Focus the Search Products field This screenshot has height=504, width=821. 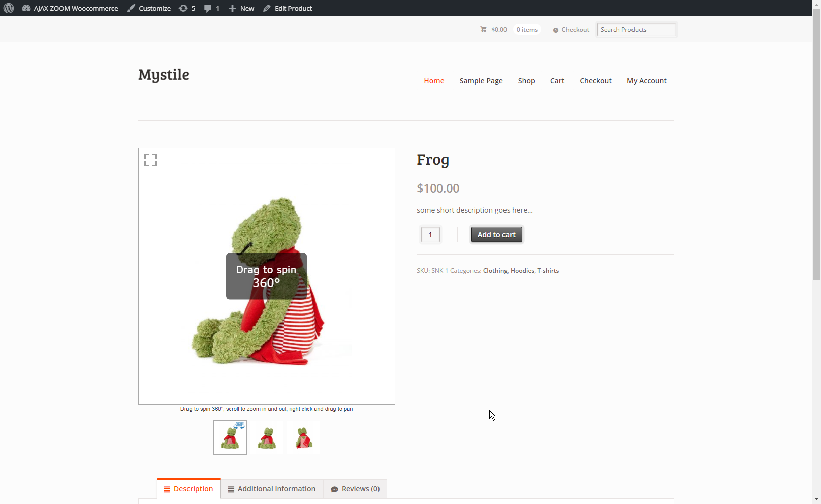coord(637,30)
